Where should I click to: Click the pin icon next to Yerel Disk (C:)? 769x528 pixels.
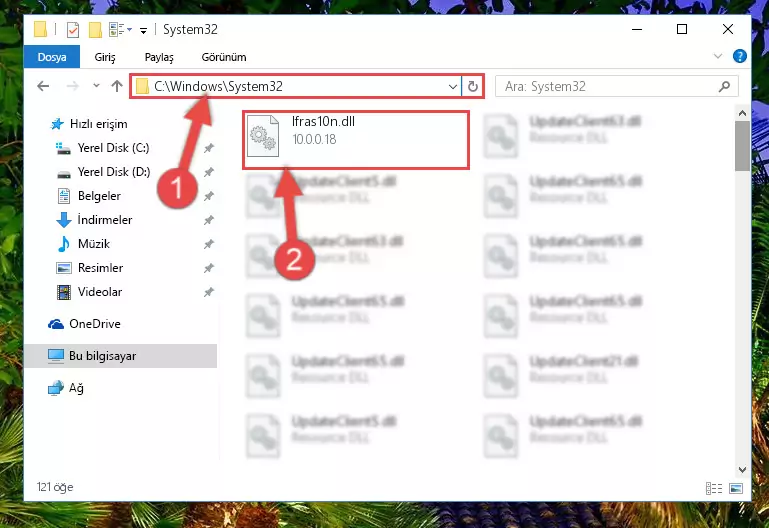[209, 148]
